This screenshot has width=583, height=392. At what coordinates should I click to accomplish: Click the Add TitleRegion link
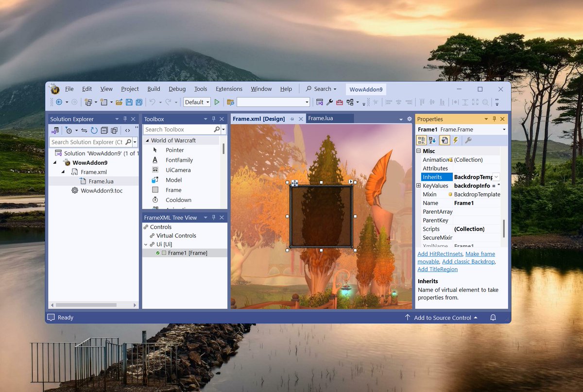click(x=437, y=270)
